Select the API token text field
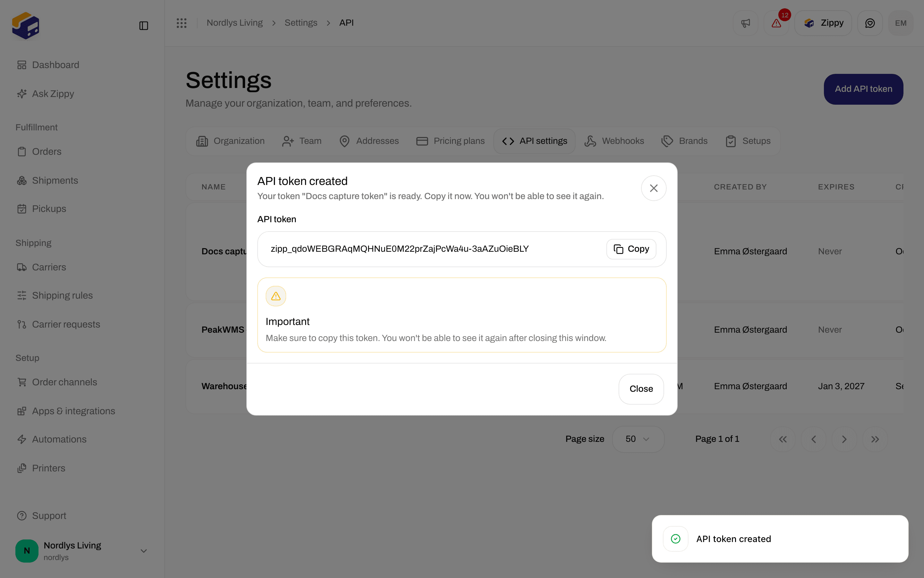Image resolution: width=924 pixels, height=578 pixels. [462, 249]
